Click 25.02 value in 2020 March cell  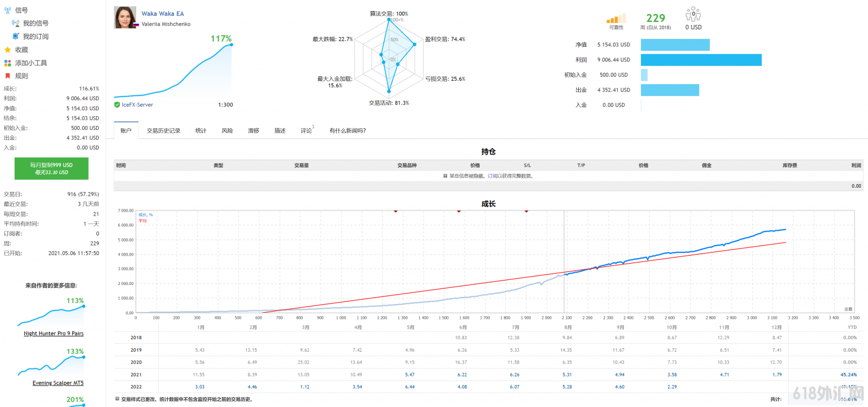tap(303, 362)
